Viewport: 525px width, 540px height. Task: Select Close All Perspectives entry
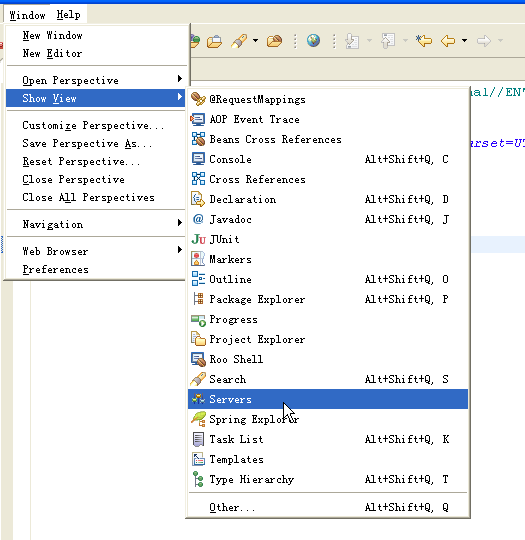pos(96,197)
